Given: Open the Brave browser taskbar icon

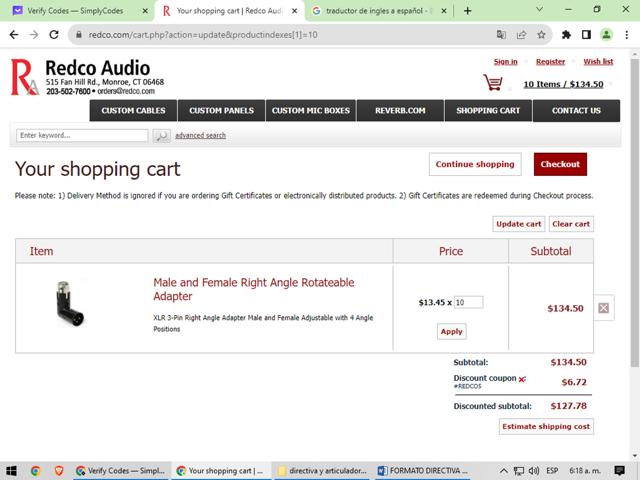Looking at the screenshot, I should [x=59, y=471].
